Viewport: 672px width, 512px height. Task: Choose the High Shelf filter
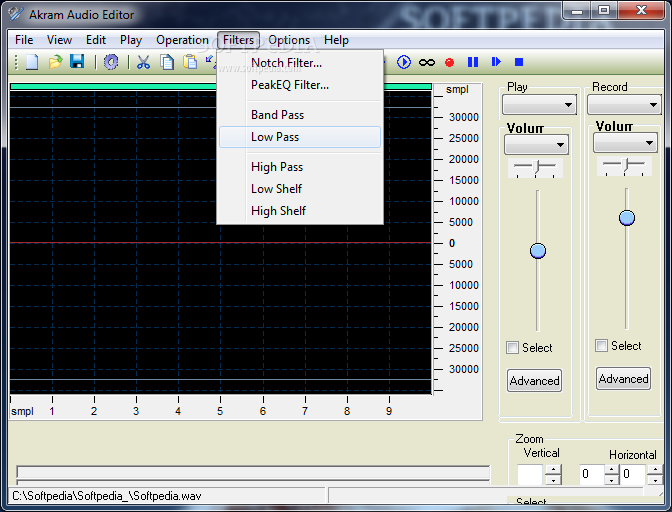[300, 211]
